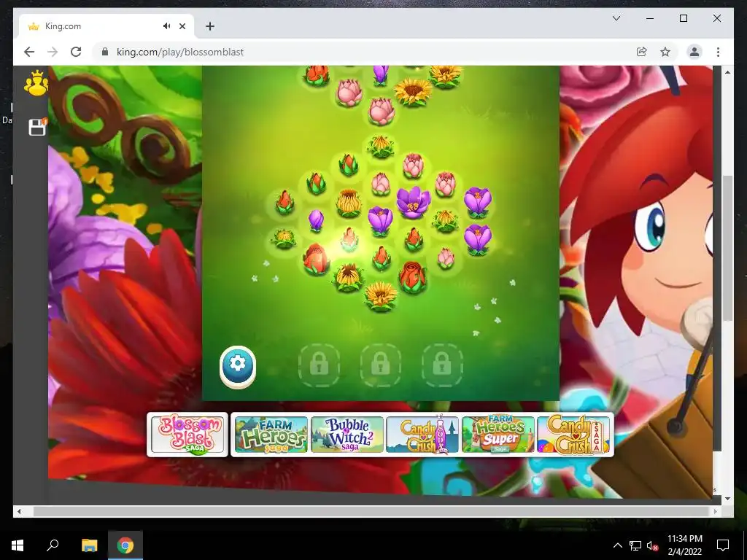Mute the King.com tab audio icon
This screenshot has width=747, height=560.
click(x=166, y=26)
